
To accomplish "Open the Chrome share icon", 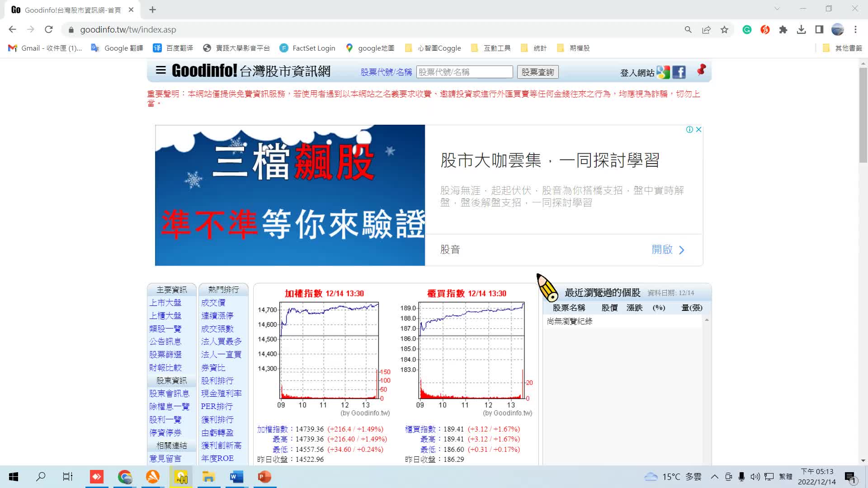I will click(x=706, y=29).
